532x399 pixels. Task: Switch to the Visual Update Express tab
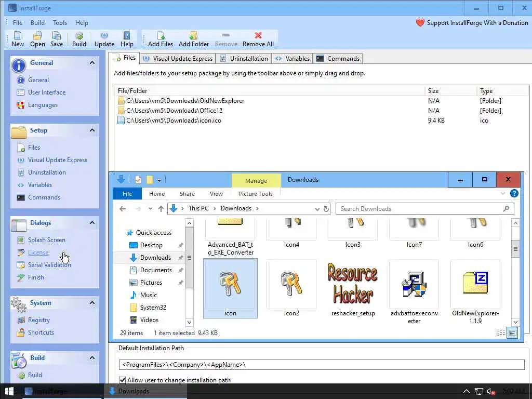(179, 59)
